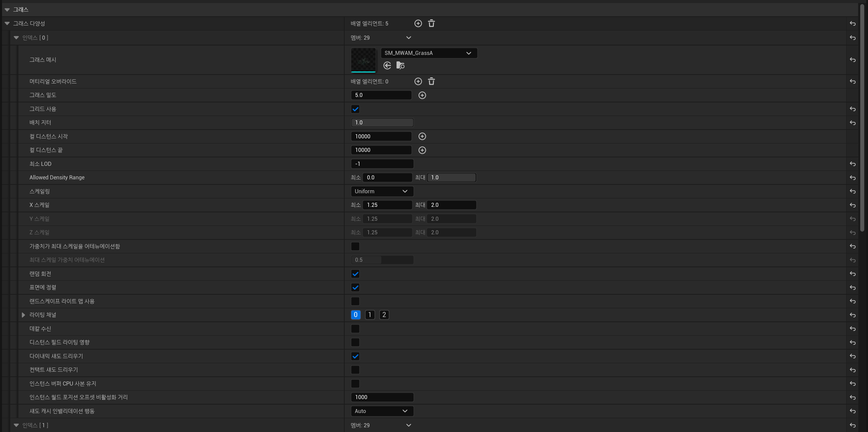868x432 pixels.
Task: Toggle lighting channel 1 button
Action: click(370, 315)
